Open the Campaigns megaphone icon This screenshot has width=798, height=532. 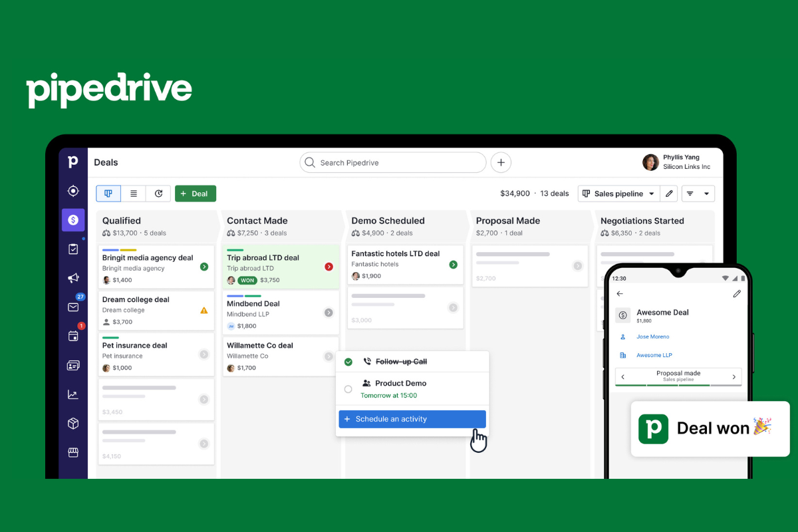tap(73, 278)
